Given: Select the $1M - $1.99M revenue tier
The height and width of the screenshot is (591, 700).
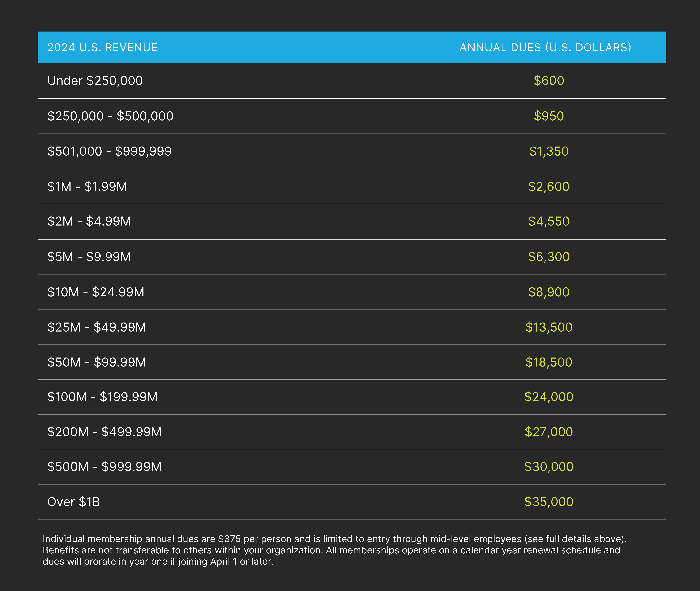Looking at the screenshot, I should [352, 187].
